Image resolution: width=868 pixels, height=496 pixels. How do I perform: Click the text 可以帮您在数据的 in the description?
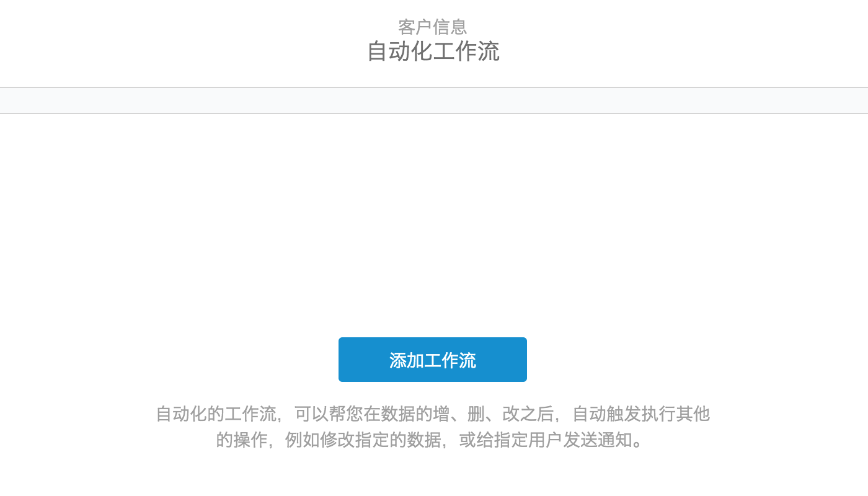(x=363, y=414)
